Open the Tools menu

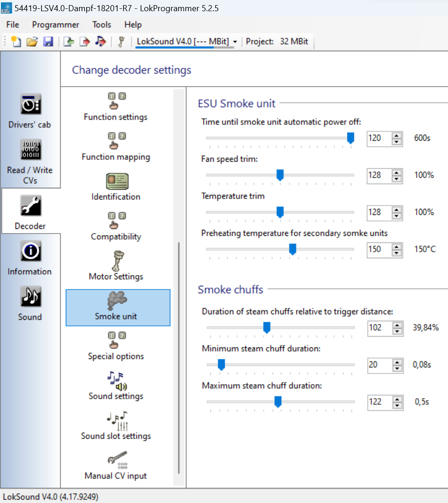[102, 25]
